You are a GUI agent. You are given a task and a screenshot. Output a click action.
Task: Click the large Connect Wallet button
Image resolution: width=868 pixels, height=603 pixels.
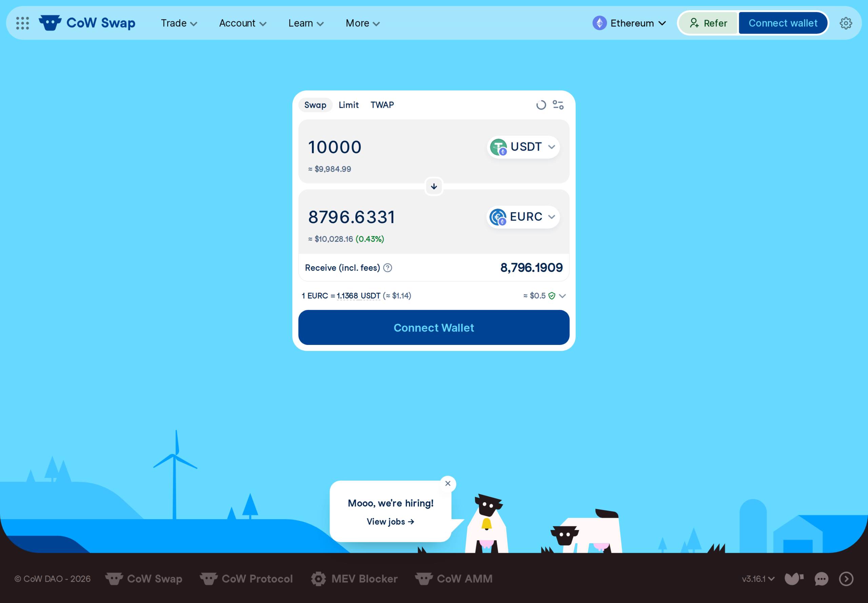(x=434, y=328)
